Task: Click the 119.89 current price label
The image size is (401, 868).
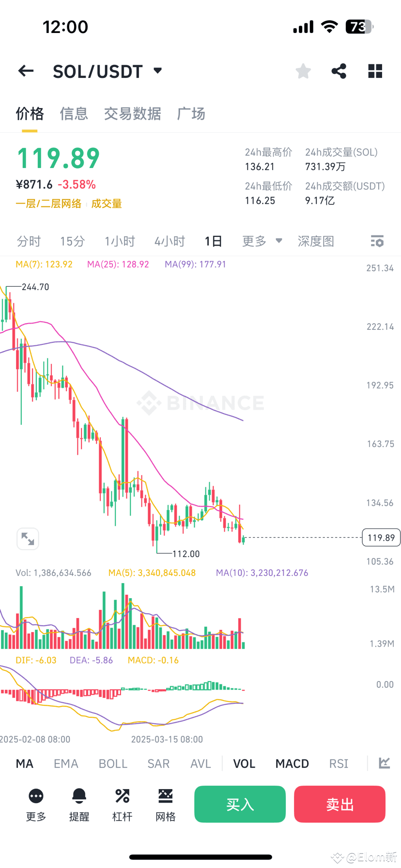Action: click(x=381, y=538)
